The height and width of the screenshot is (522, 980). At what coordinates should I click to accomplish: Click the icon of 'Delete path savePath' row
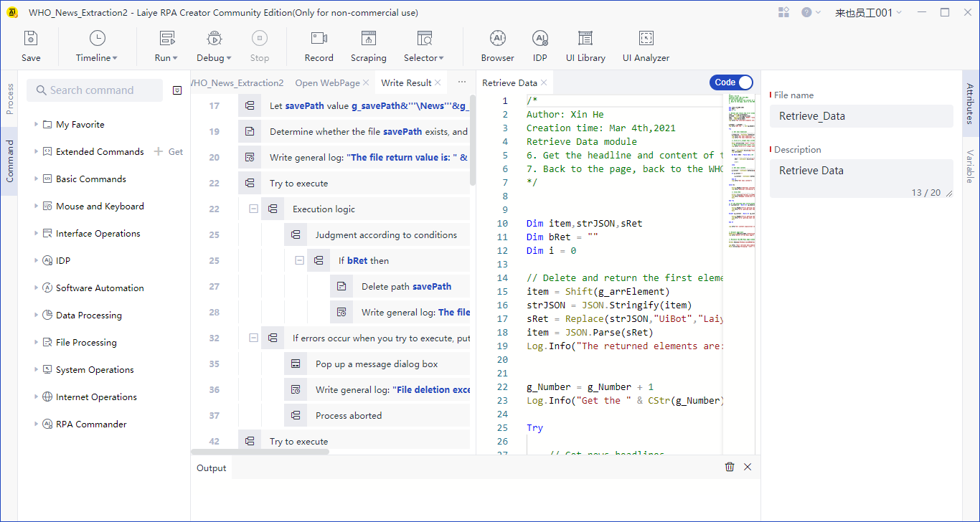(x=341, y=286)
